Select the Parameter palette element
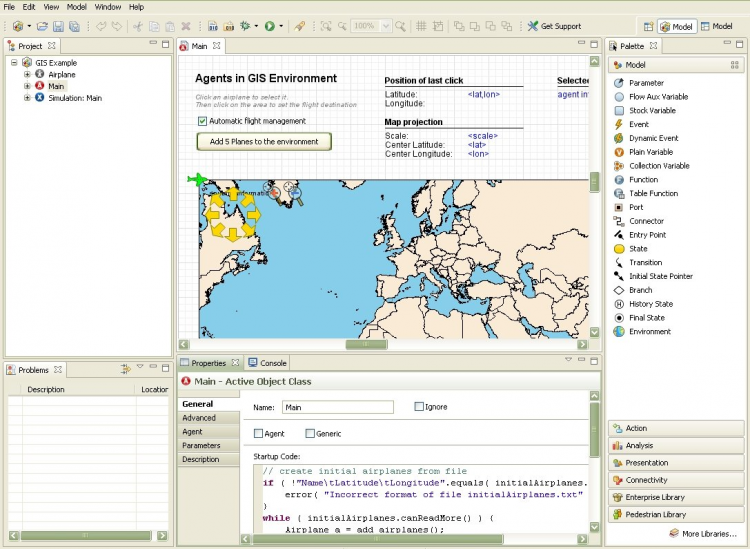The height and width of the screenshot is (549, 750). [x=645, y=83]
